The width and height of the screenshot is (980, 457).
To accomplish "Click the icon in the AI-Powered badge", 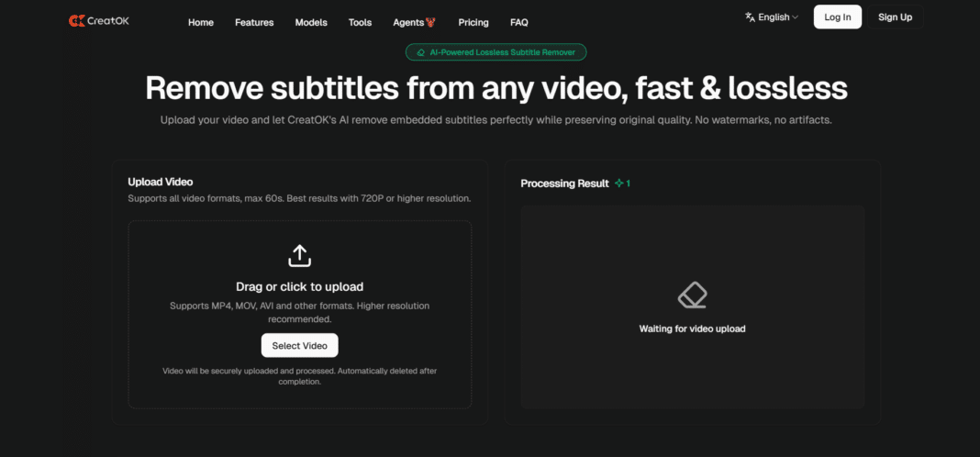I will (x=420, y=53).
